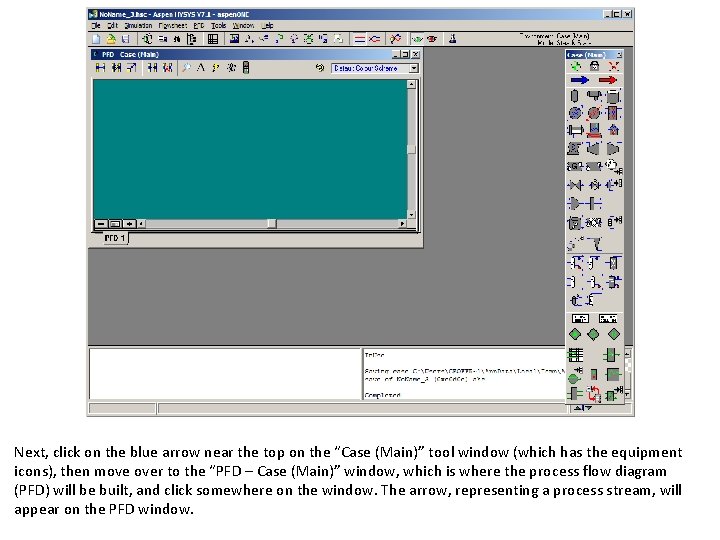
Task: Open the Edit menu
Action: tap(112, 26)
